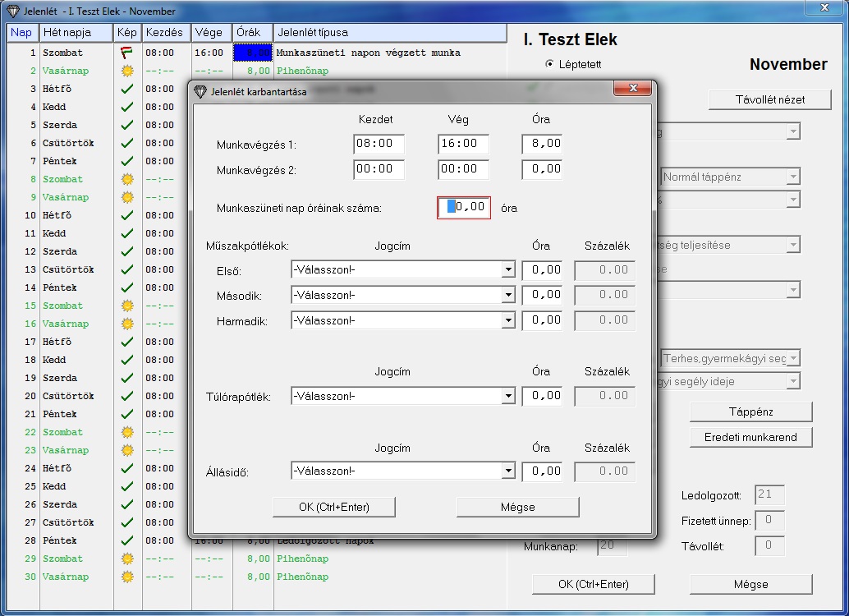Viewport: 849px width, 616px height.
Task: Expand the Második műszakpótlék Jogcím dropdown
Action: click(508, 295)
